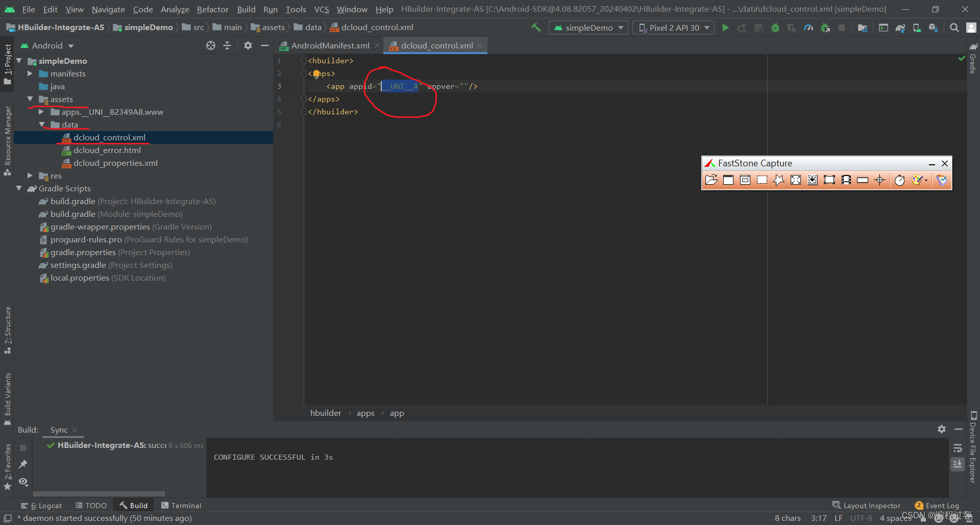Image resolution: width=980 pixels, height=525 pixels.
Task: Click the locate target icon in Project panel
Action: click(211, 45)
